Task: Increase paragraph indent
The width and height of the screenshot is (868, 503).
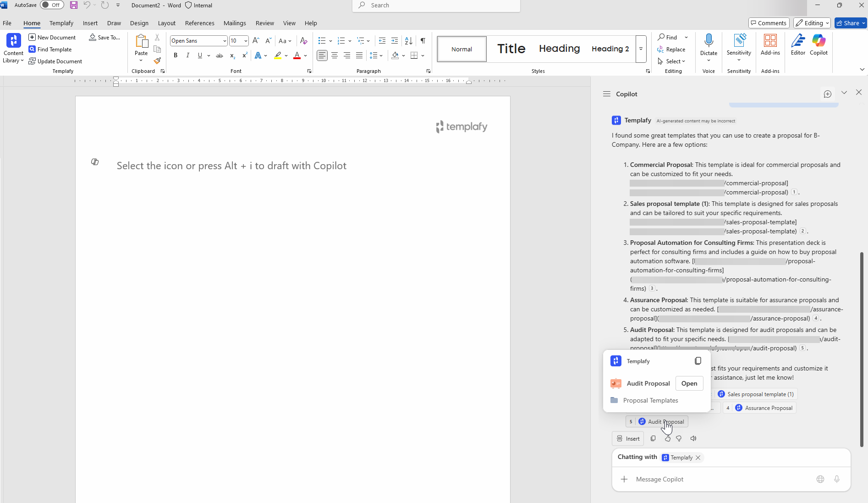Action: pyautogui.click(x=395, y=41)
